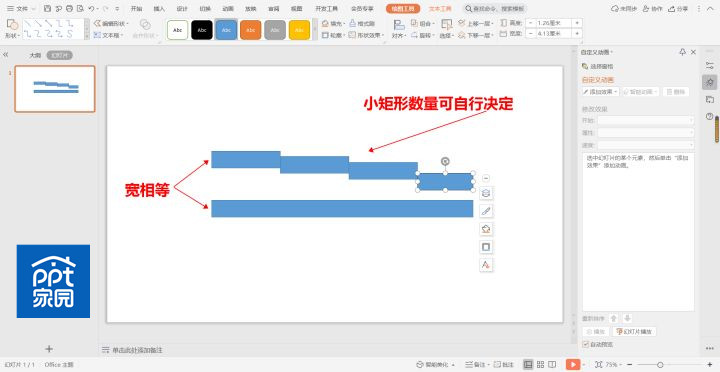The image size is (720, 372).
Task: Open the 文本框 text box dropdown
Action: [x=109, y=35]
